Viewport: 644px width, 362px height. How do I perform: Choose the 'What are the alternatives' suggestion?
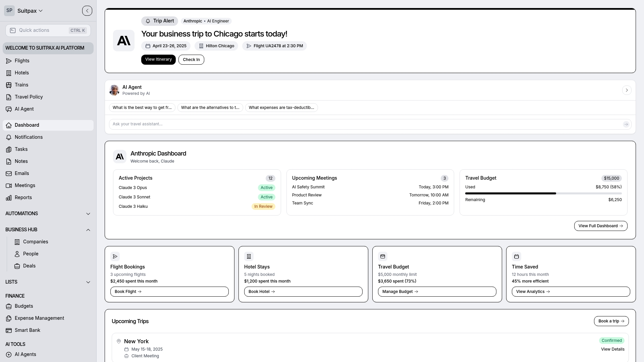210,108
